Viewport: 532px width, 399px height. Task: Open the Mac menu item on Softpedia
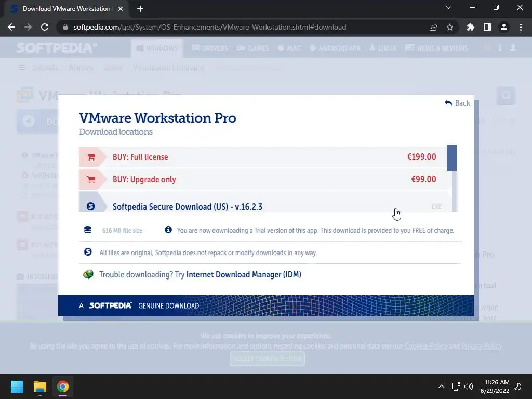coord(289,48)
